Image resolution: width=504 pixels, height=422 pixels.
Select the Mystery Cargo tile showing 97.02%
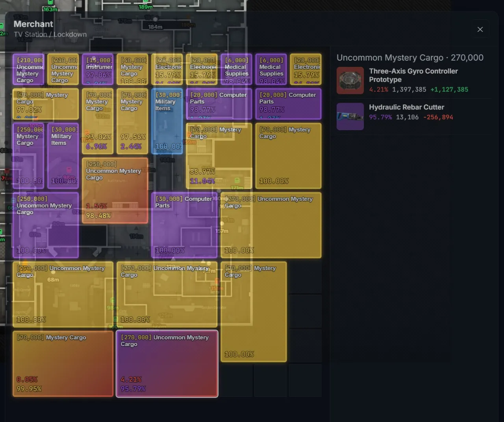coord(46,104)
